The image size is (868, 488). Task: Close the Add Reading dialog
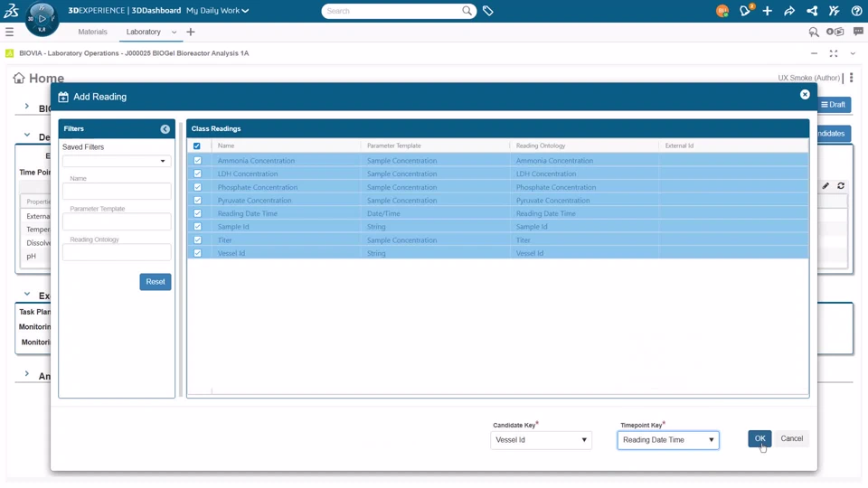coord(805,95)
